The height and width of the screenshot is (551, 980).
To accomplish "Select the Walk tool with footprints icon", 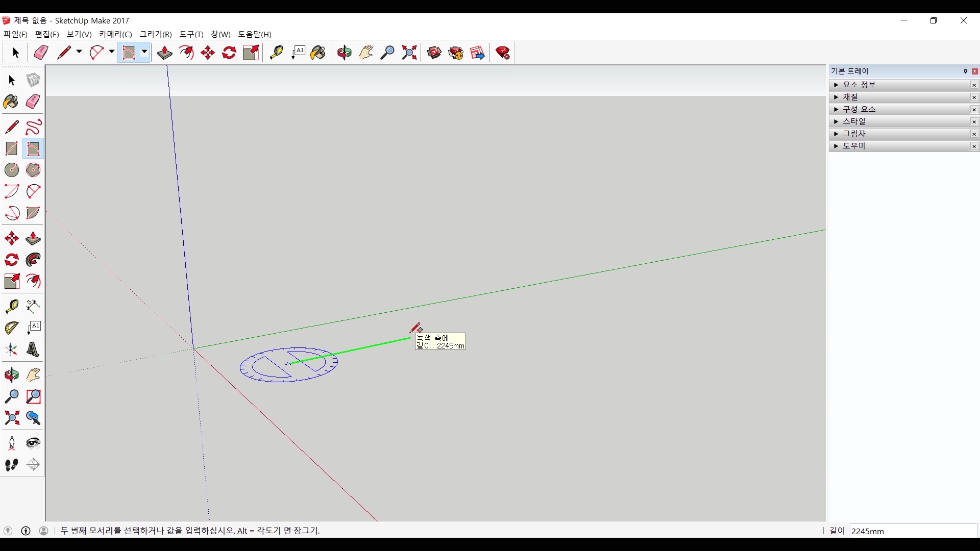I will tap(12, 465).
